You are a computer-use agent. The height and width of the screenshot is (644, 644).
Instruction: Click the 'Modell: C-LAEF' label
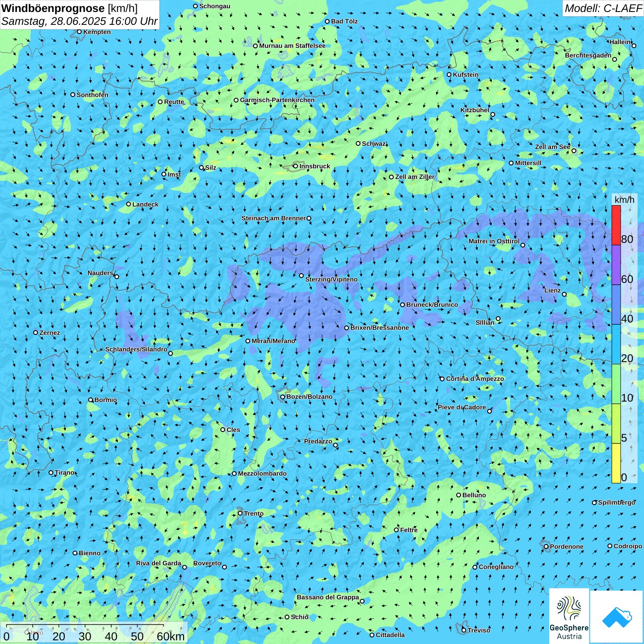(603, 8)
